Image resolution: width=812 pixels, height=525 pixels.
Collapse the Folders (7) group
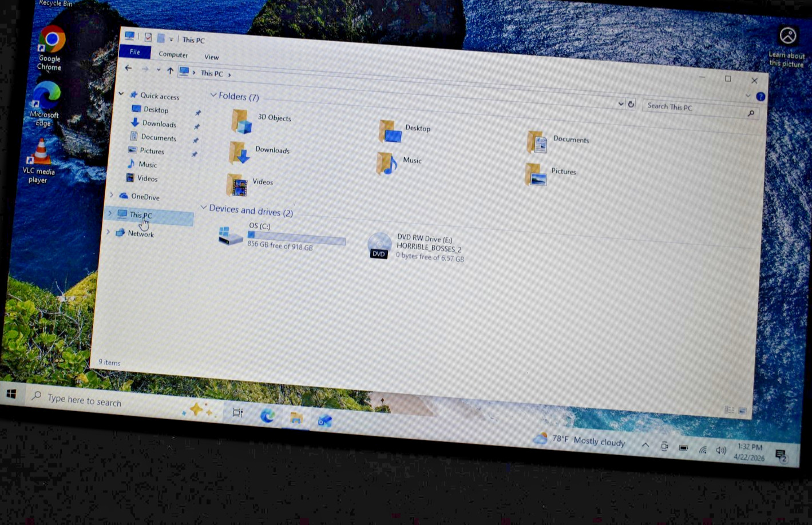tap(213, 95)
